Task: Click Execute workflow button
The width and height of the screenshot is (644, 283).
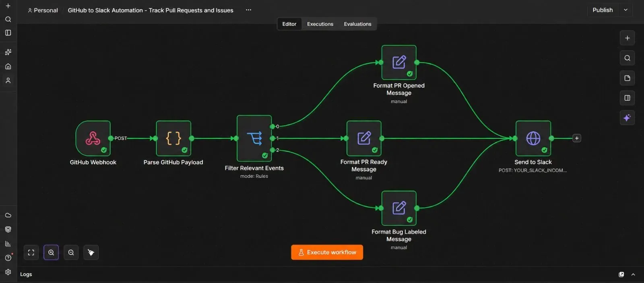Action: pos(327,252)
